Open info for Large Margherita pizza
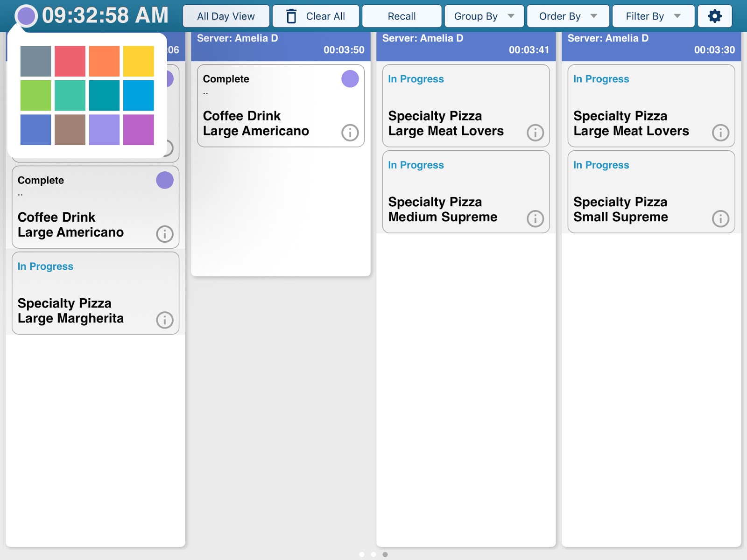 (164, 320)
